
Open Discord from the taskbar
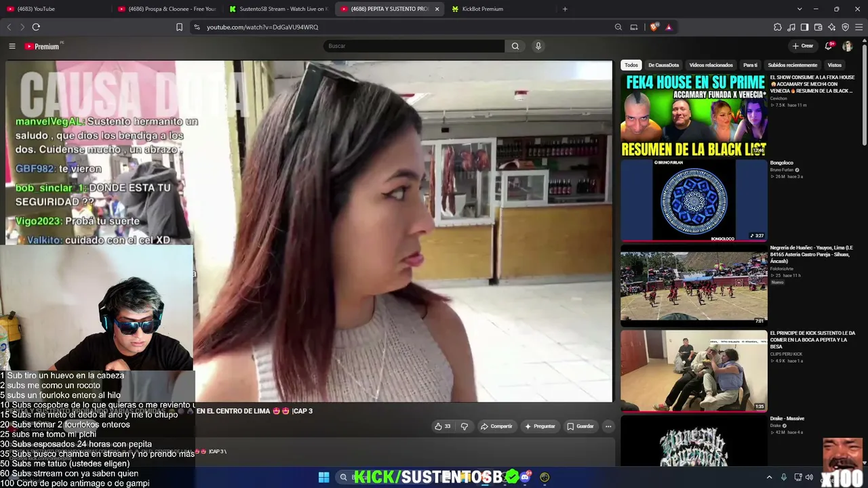point(524,477)
